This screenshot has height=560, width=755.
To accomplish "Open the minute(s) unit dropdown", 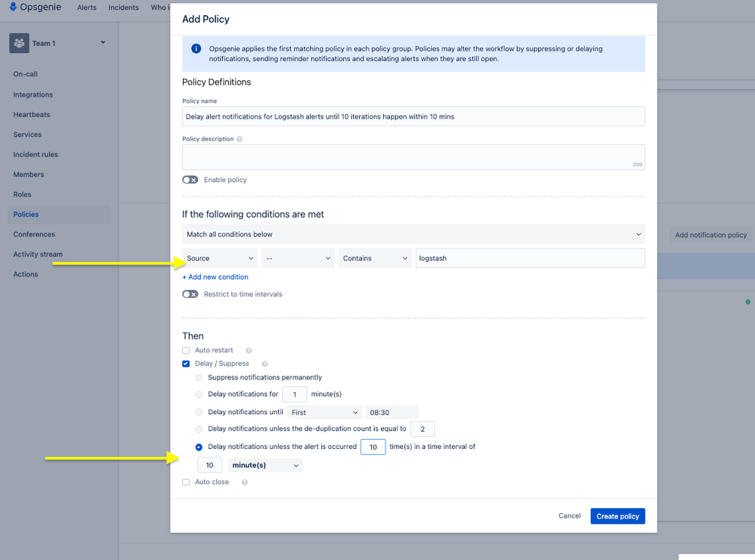I will pos(265,465).
